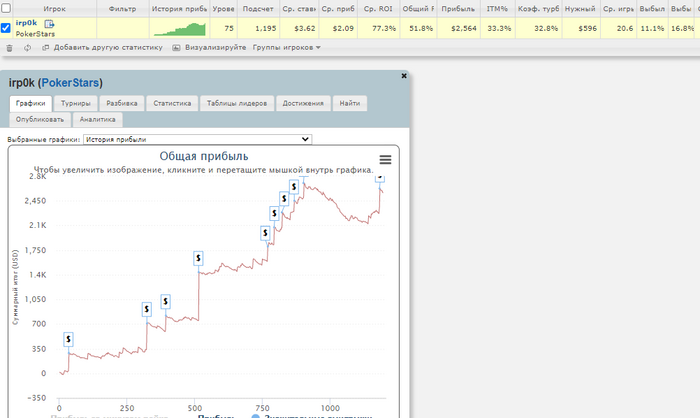The height and width of the screenshot is (418, 700).
Task: Click the PokerStars text under irp0k in row
Action: tap(35, 34)
